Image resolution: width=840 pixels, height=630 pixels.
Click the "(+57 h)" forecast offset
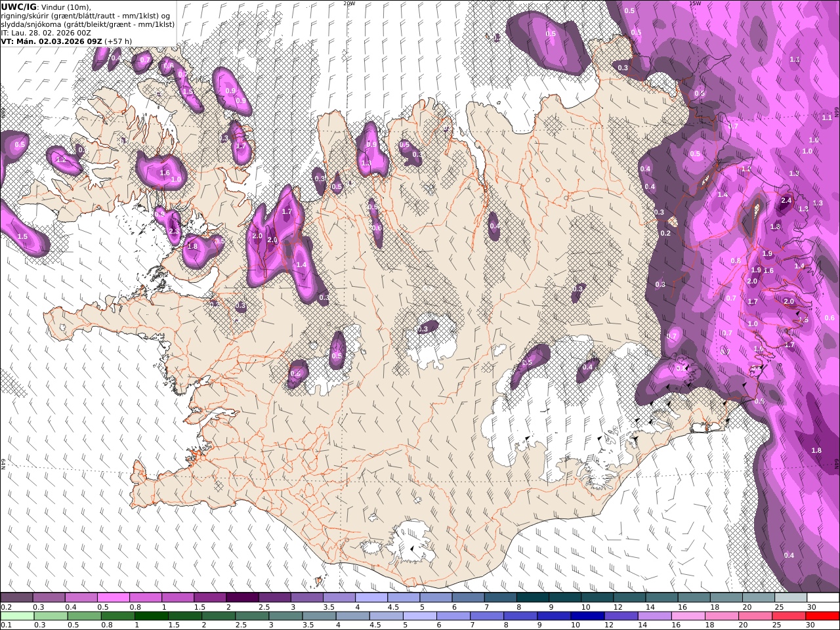(118, 41)
